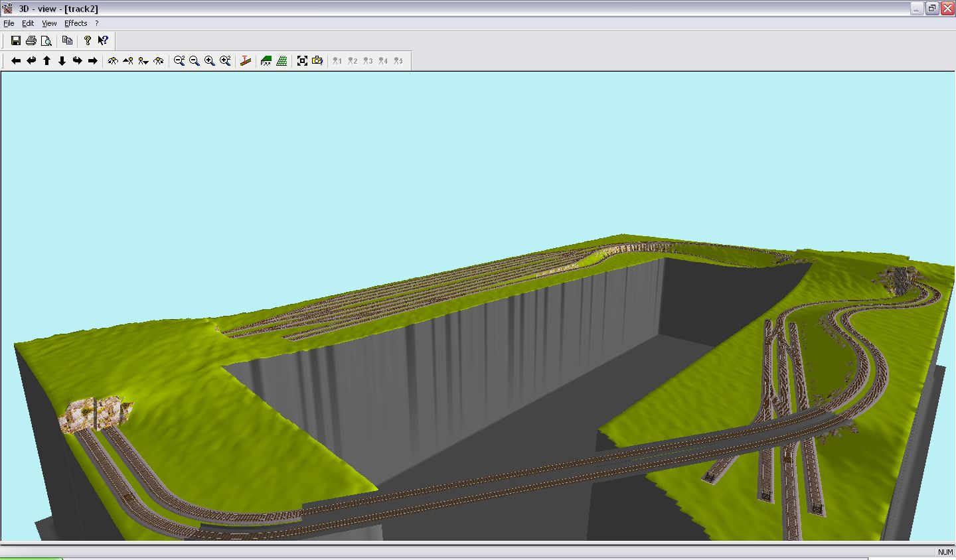Click the up arrow navigation icon
This screenshot has height=560, width=956.
[46, 61]
